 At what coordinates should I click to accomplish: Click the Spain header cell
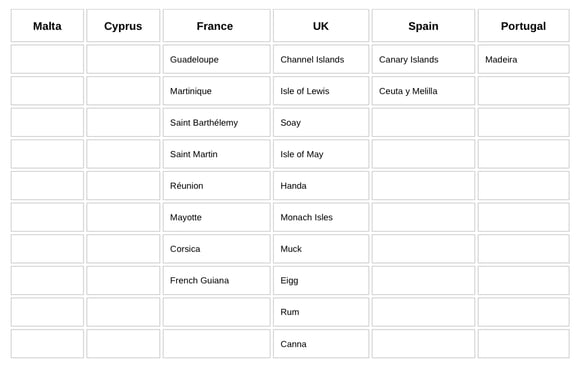pyautogui.click(x=423, y=26)
